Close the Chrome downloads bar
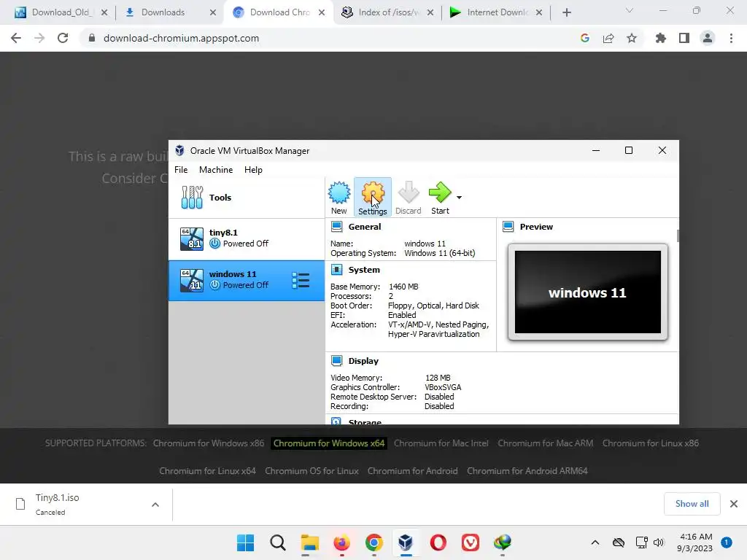This screenshot has height=560, width=747. coord(734,504)
